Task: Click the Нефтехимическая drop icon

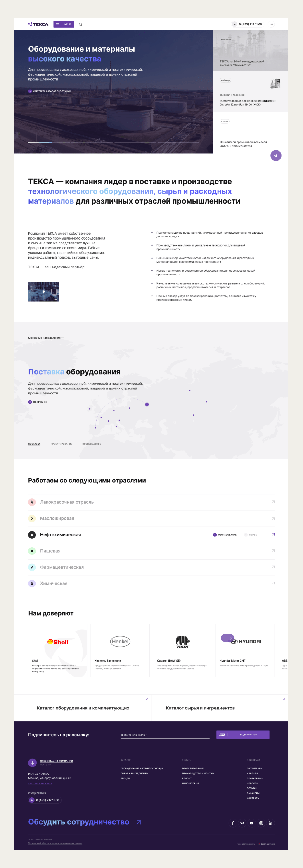Action: (32, 535)
